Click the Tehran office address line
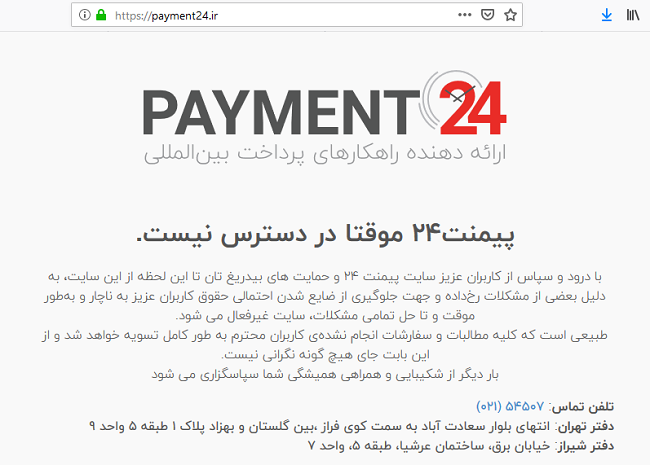 pos(320,426)
